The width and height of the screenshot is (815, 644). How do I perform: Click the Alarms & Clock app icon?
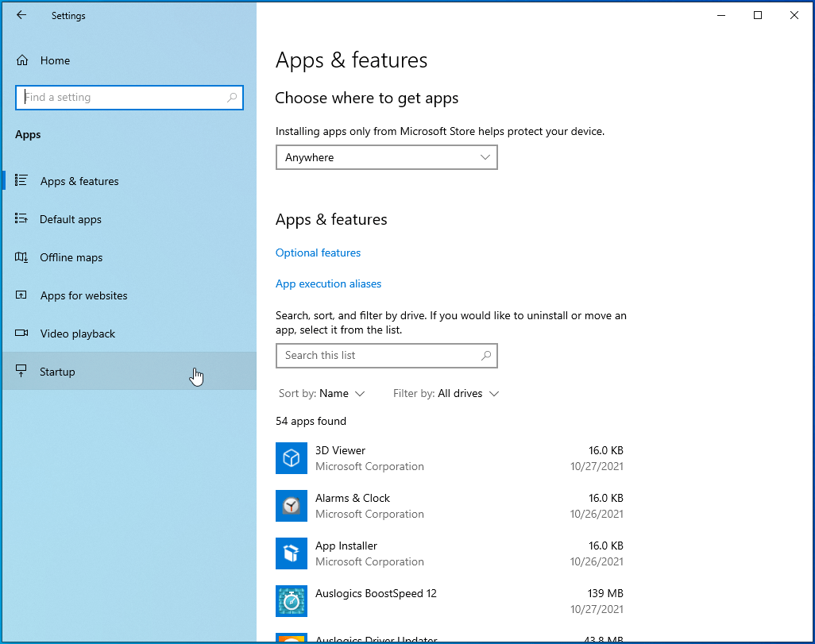291,506
